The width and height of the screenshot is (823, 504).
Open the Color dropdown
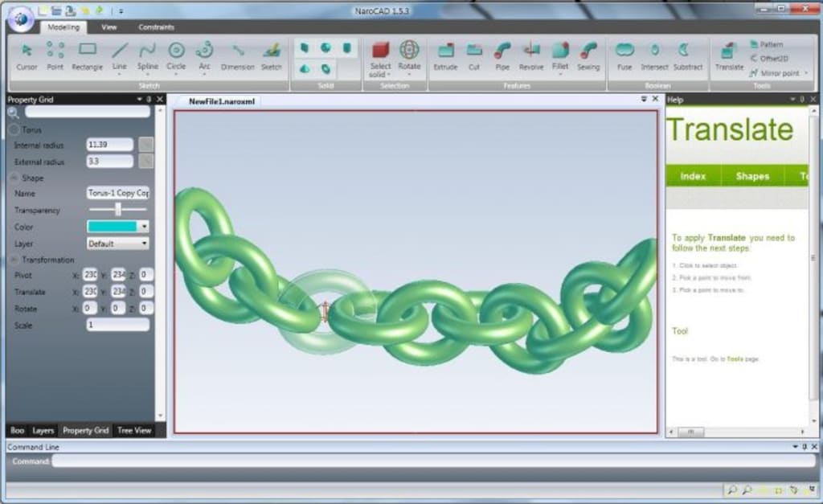[145, 226]
